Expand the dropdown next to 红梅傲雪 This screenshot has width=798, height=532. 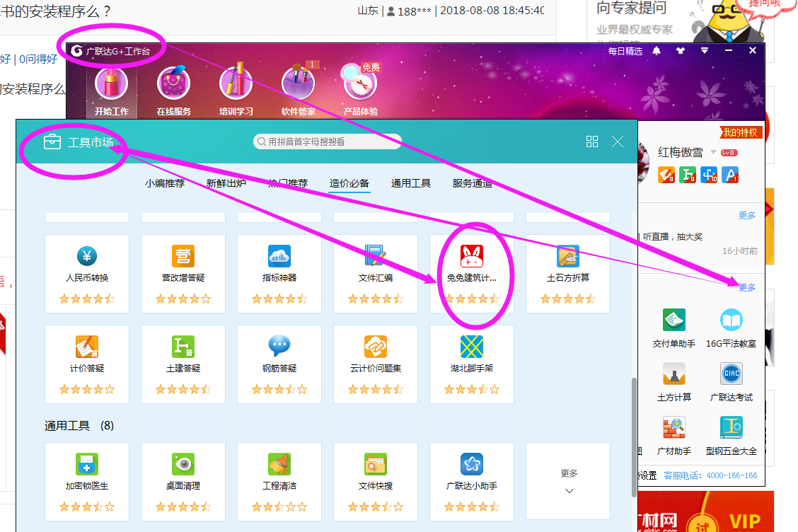click(713, 152)
